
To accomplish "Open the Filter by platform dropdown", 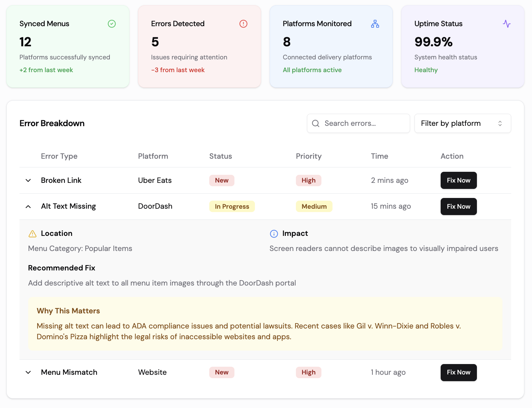I will click(462, 123).
